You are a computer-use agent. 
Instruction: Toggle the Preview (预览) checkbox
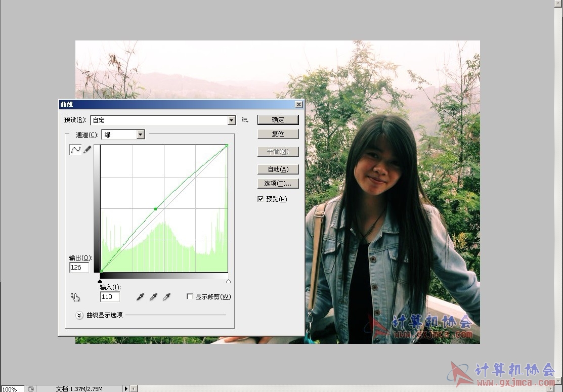pos(261,199)
